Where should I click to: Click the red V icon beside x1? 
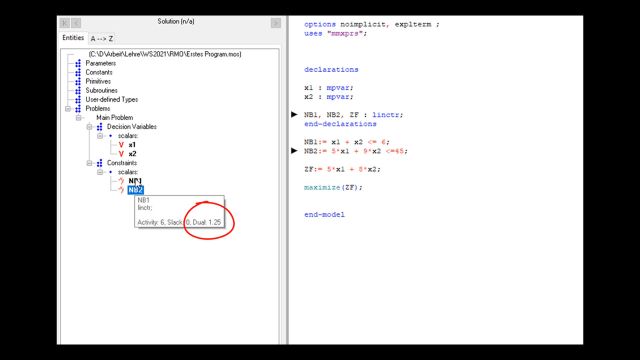pos(121,145)
